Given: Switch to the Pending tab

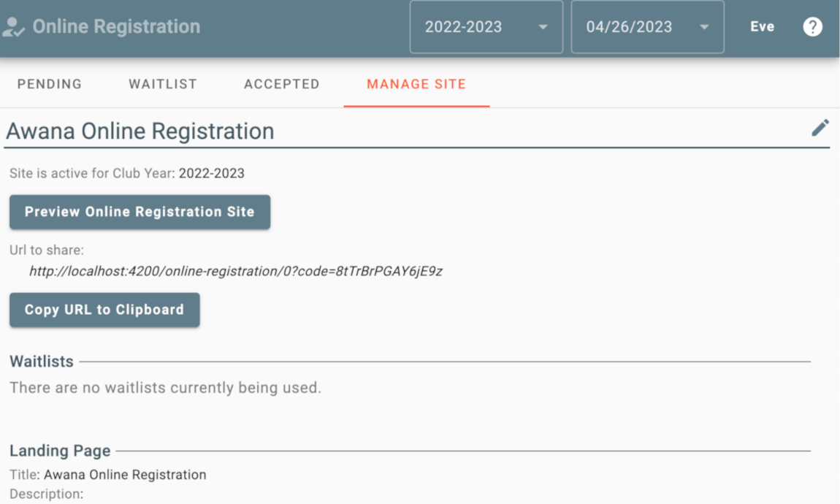Looking at the screenshot, I should (50, 84).
